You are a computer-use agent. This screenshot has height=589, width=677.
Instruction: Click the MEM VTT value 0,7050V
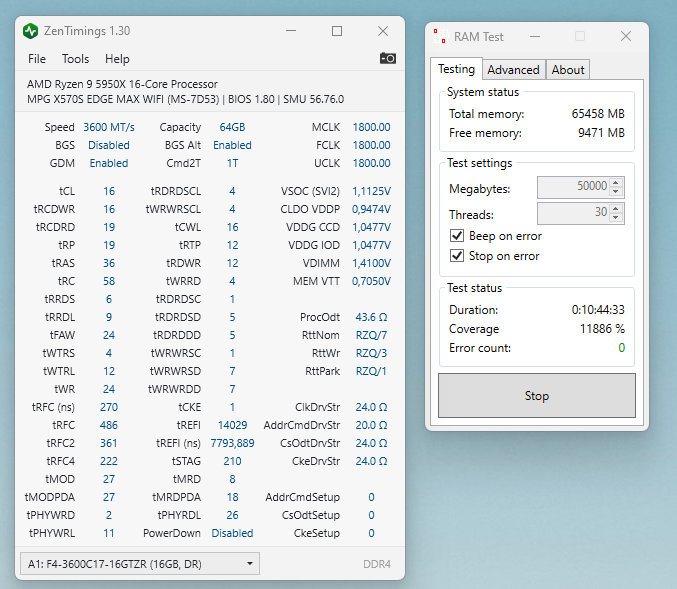(x=371, y=282)
